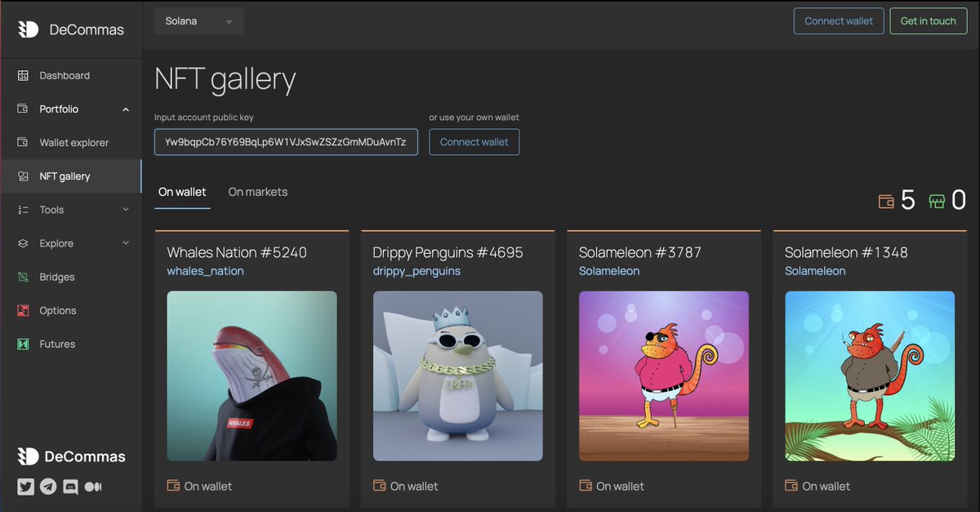Image resolution: width=980 pixels, height=512 pixels.
Task: Open the Twitter social icon
Action: [x=26, y=487]
